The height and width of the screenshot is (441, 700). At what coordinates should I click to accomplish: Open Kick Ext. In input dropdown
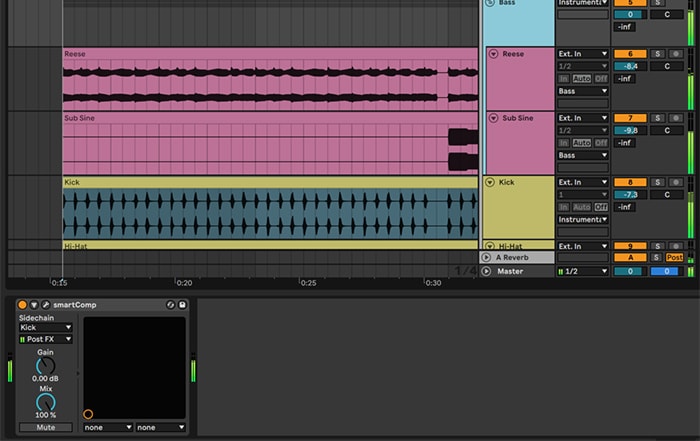coord(583,182)
